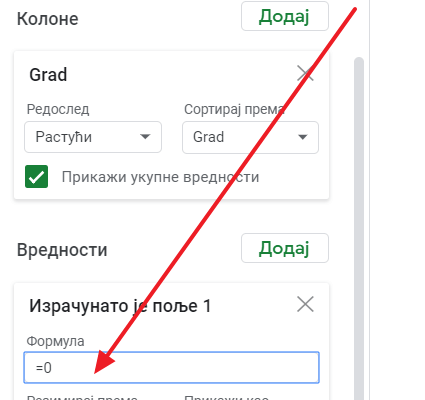Click the Редослед label above Растући
This screenshot has height=400, width=425.
point(58,109)
